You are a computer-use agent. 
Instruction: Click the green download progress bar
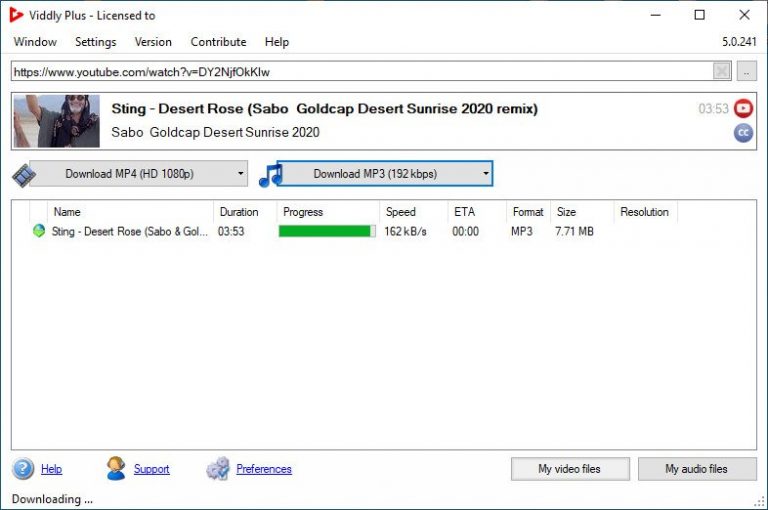(327, 231)
